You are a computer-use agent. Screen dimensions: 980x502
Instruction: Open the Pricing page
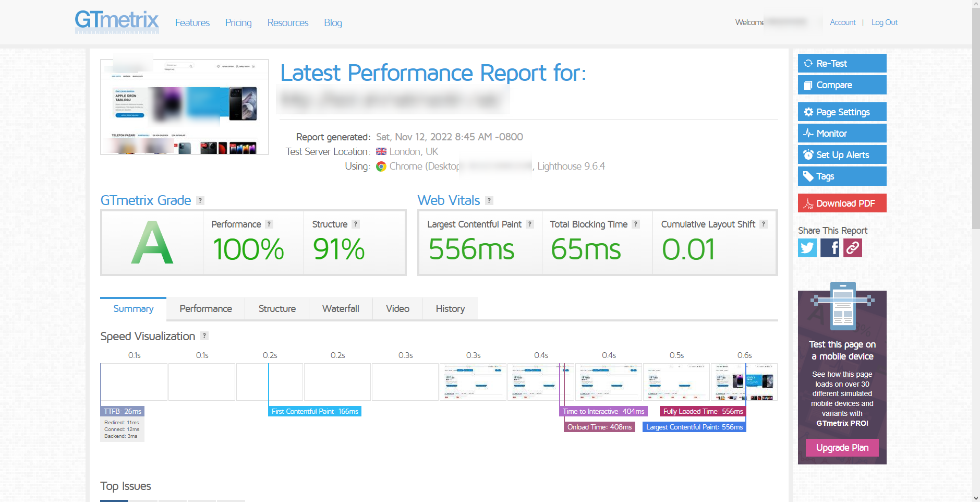point(238,22)
